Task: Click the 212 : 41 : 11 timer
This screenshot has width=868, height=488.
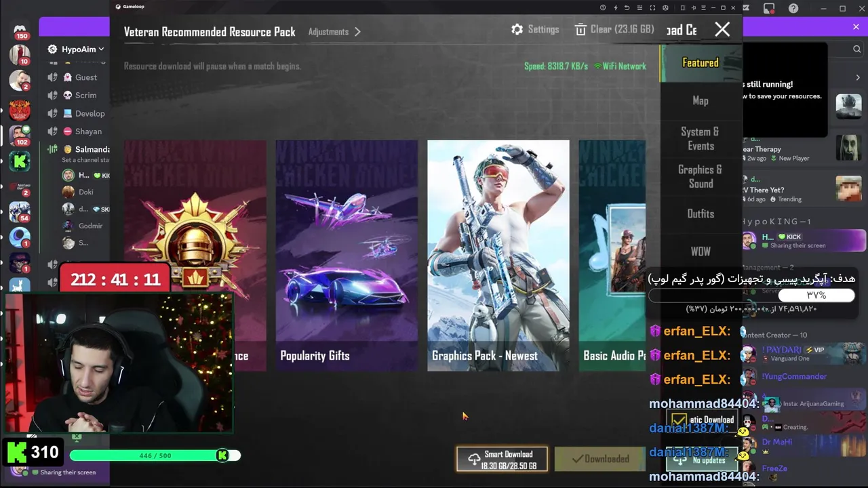Action: (115, 279)
